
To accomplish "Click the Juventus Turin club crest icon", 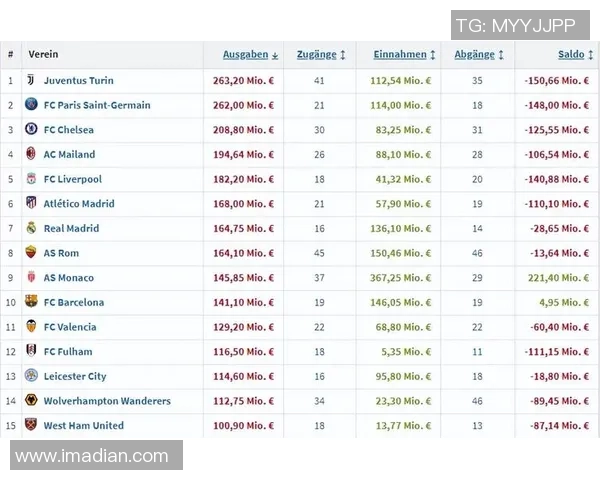I will click(31, 80).
